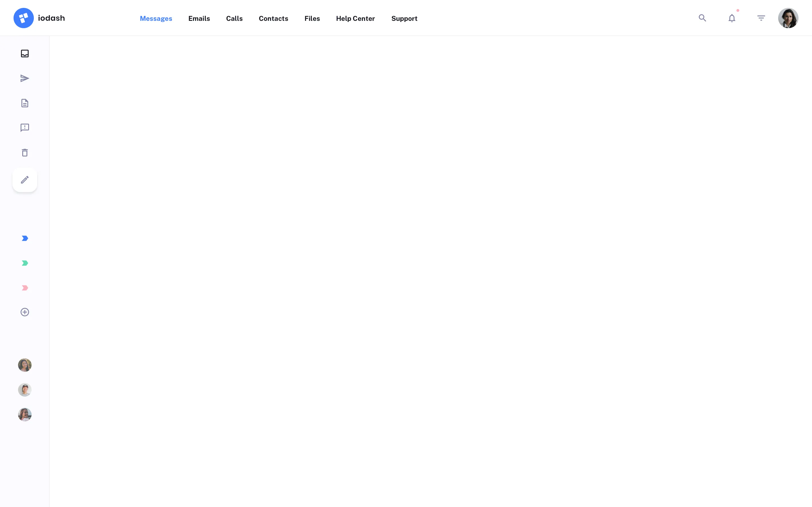Open the Support page
The width and height of the screenshot is (812, 507).
[x=404, y=18]
